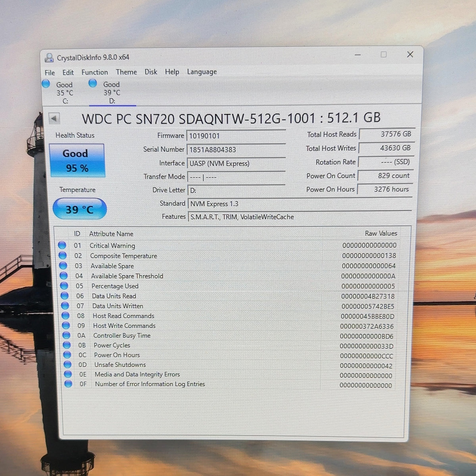Click the Features field S.M.A.R.T., TRIM
This screenshot has height=476, width=476.
[299, 217]
